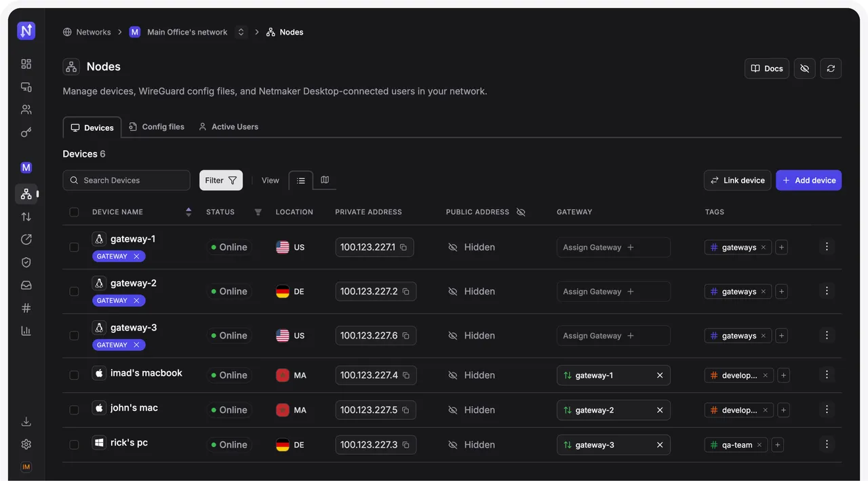The width and height of the screenshot is (868, 481).
Task: Open the row menu for rick's pc
Action: click(x=826, y=444)
